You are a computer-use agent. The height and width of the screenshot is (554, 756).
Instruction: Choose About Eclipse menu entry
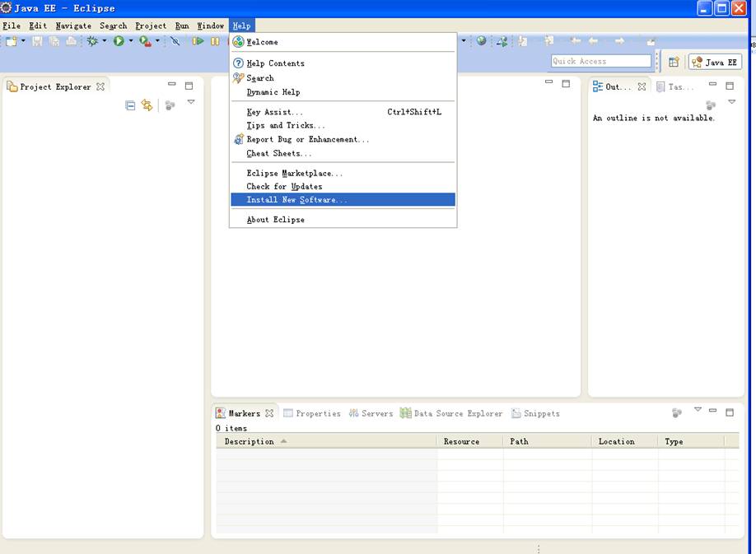343,220
